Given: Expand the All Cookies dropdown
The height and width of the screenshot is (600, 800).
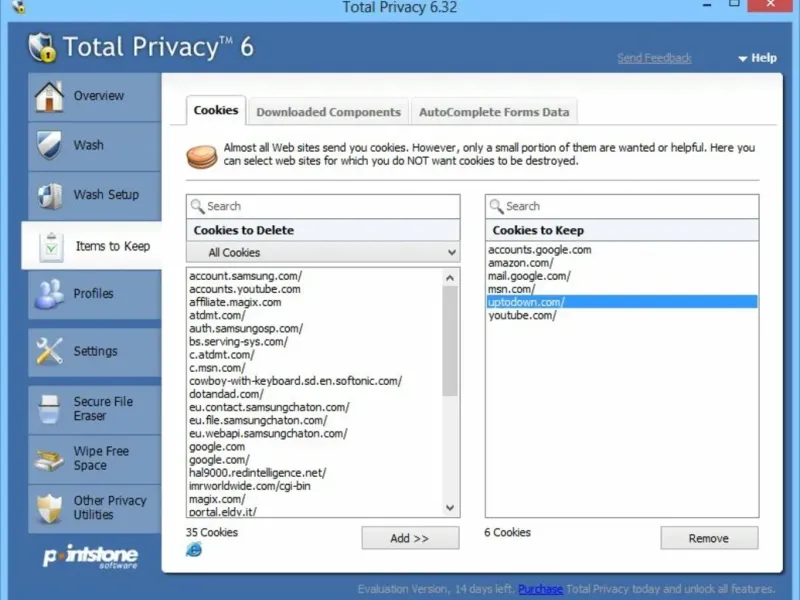Looking at the screenshot, I should click(323, 253).
